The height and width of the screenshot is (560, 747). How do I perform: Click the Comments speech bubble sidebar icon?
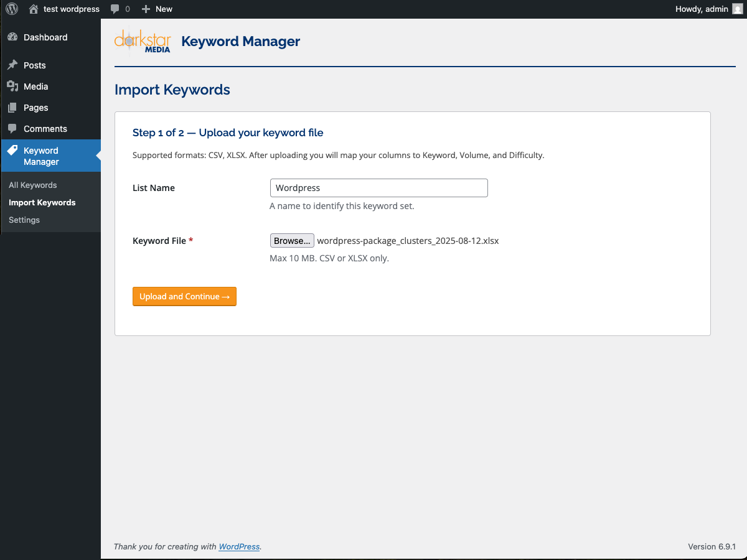13,128
